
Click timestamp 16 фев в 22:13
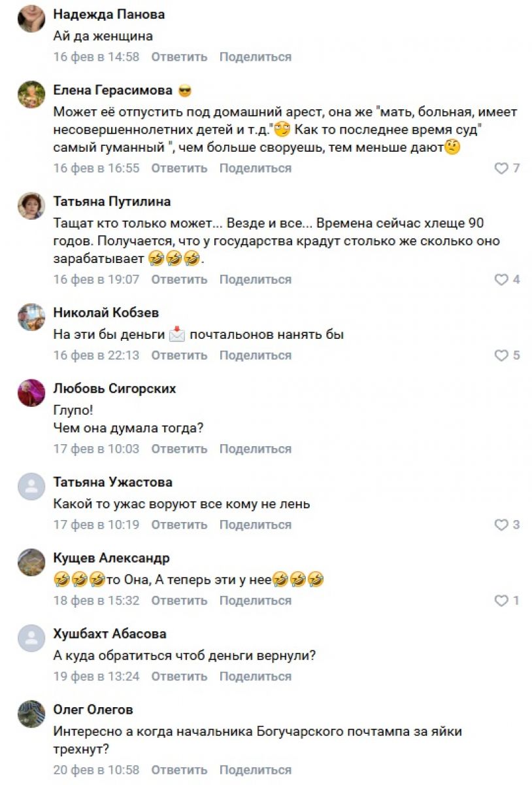tap(96, 355)
